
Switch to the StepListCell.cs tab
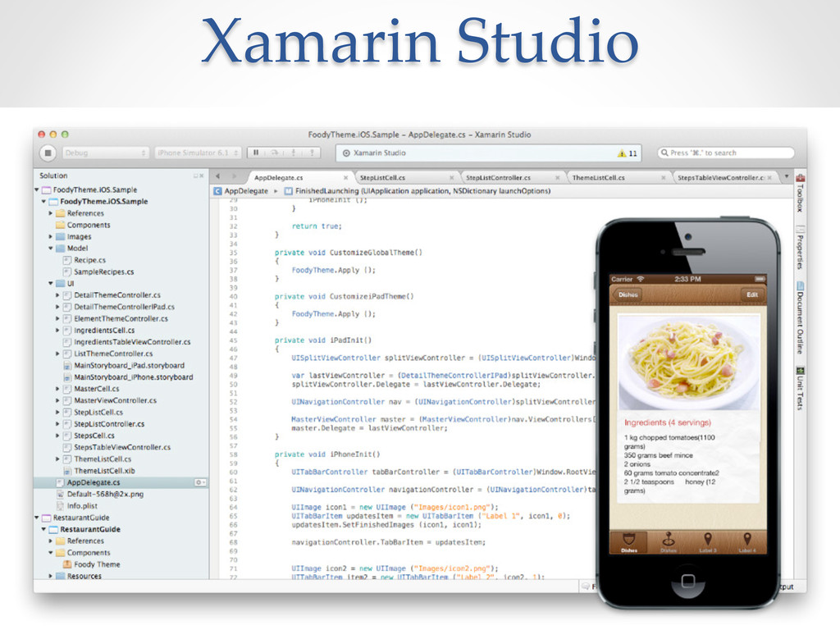click(382, 177)
